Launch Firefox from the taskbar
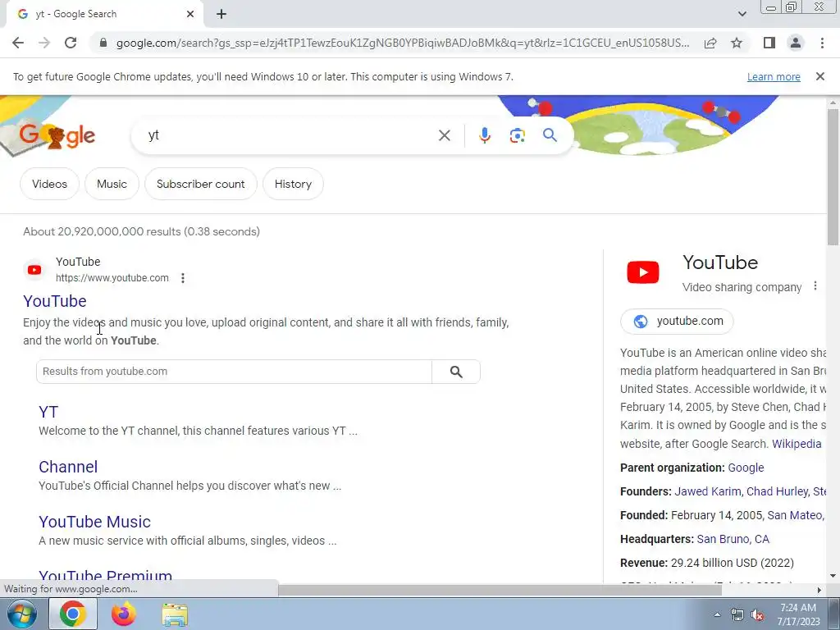 pyautogui.click(x=123, y=614)
